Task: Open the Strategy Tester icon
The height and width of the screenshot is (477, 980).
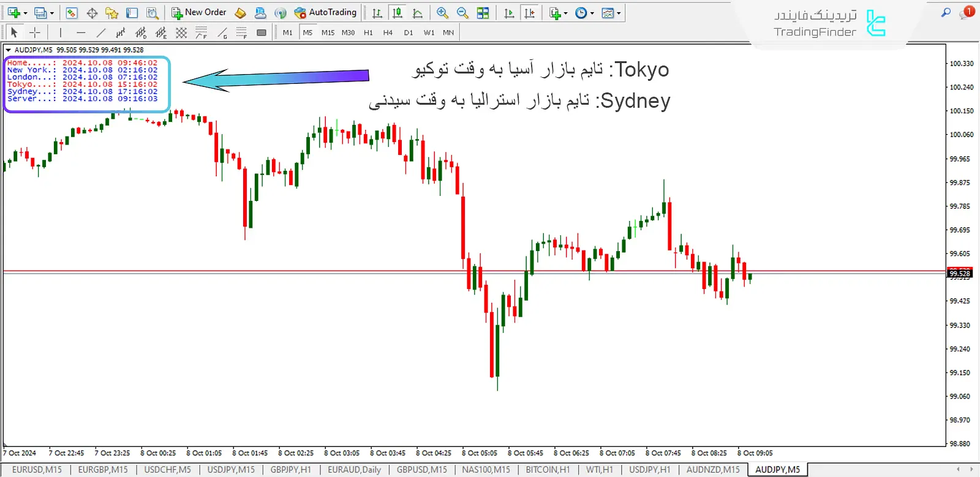Action: (153, 13)
